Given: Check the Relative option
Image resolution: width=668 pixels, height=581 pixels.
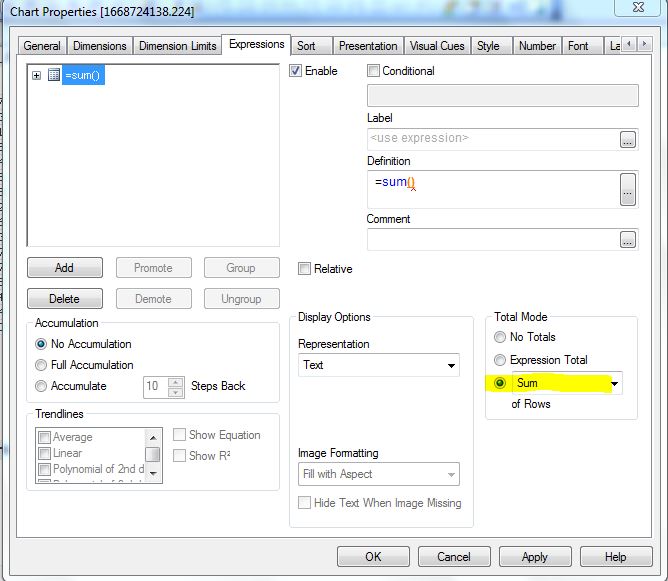Looking at the screenshot, I should click(304, 269).
